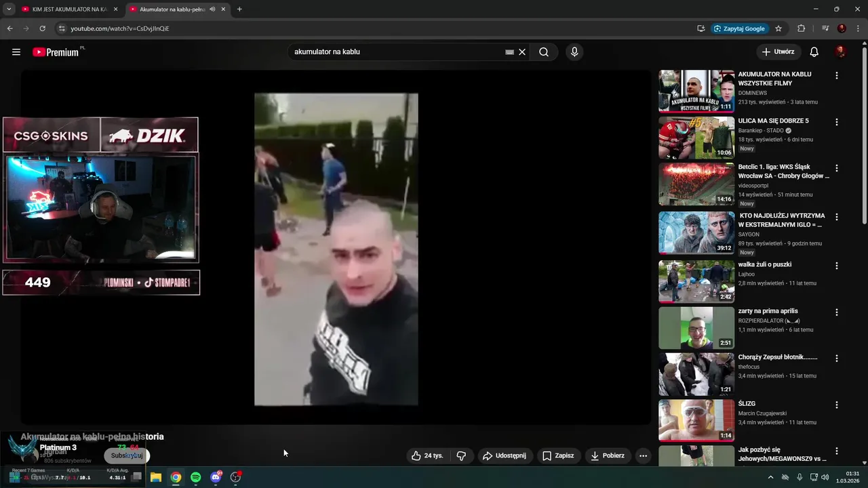Go back using the browser back arrow
The image size is (868, 488).
click(x=9, y=28)
